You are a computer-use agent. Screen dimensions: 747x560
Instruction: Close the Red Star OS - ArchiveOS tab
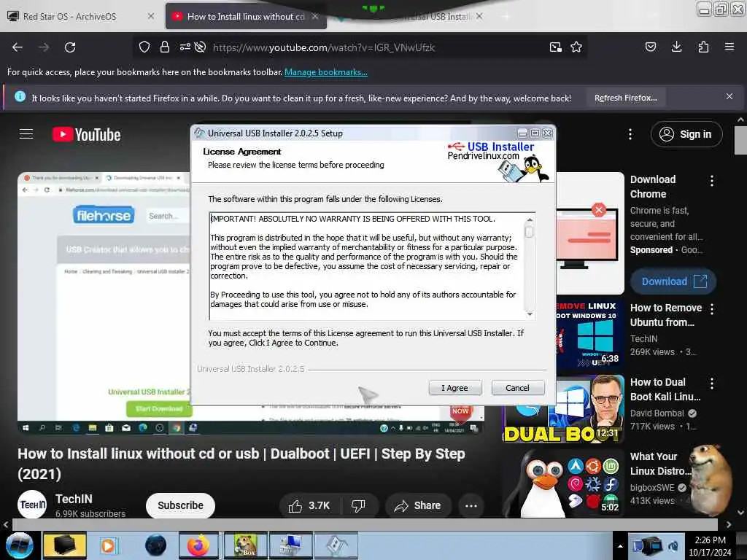[151, 17]
